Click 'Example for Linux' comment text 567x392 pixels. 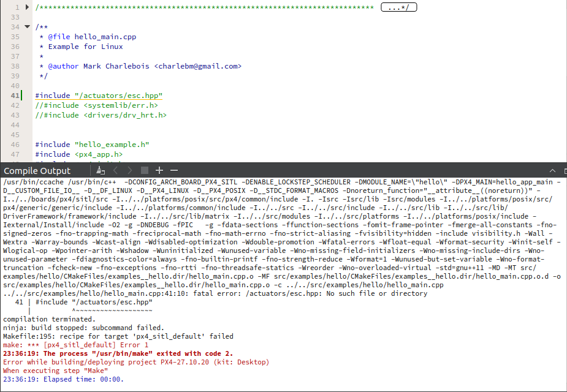[x=85, y=47]
